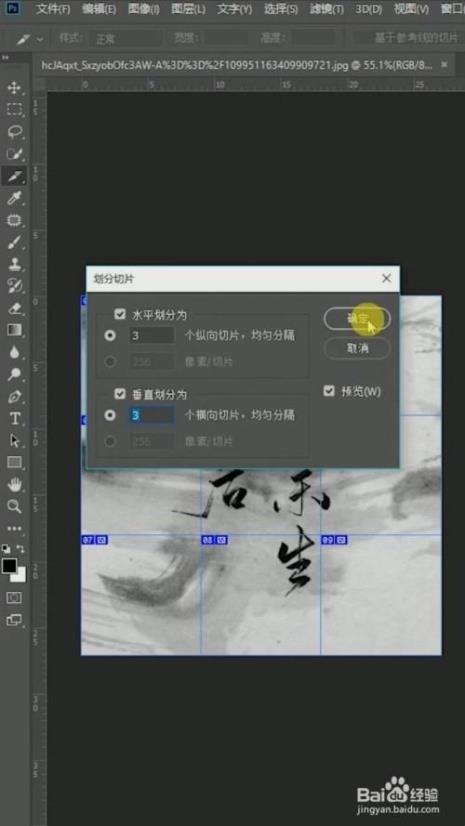Change the screen mode
Screen dimensions: 465x826
[x=14, y=620]
